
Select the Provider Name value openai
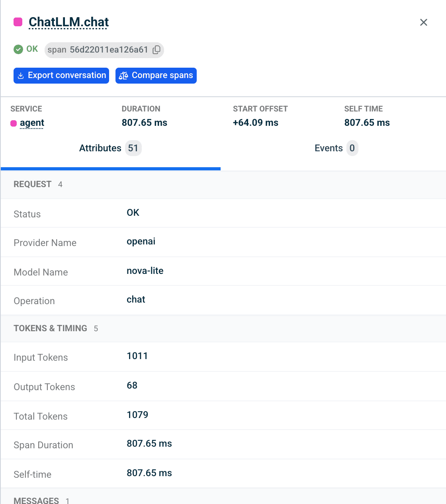click(141, 242)
